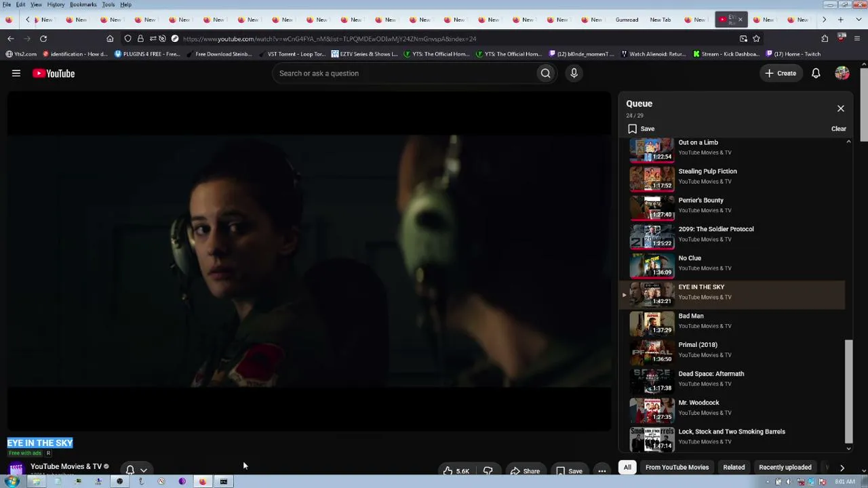Like the EYE IN THE SKY video
The height and width of the screenshot is (488, 868).
pos(456,471)
